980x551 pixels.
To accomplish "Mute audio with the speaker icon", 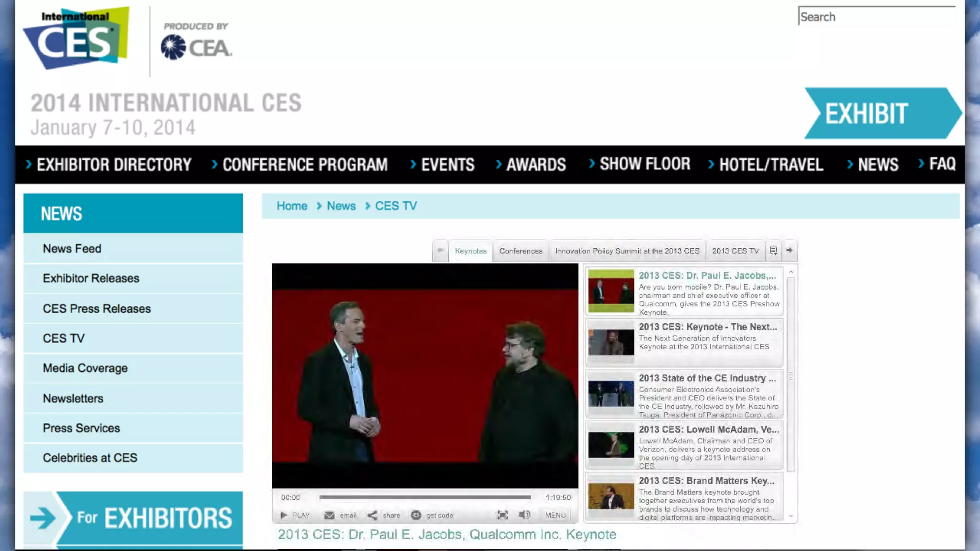I will [524, 515].
